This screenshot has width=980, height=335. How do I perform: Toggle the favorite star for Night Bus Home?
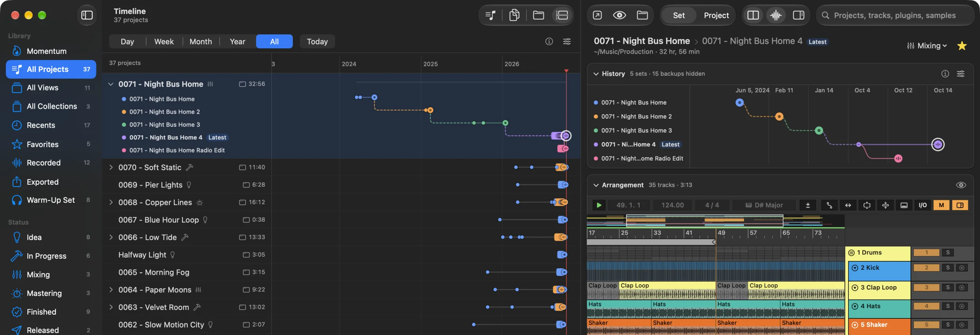point(962,46)
